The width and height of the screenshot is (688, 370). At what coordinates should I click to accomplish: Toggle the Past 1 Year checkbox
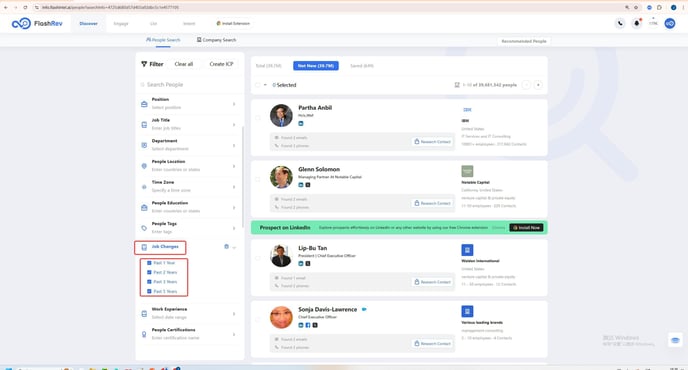tap(149, 263)
